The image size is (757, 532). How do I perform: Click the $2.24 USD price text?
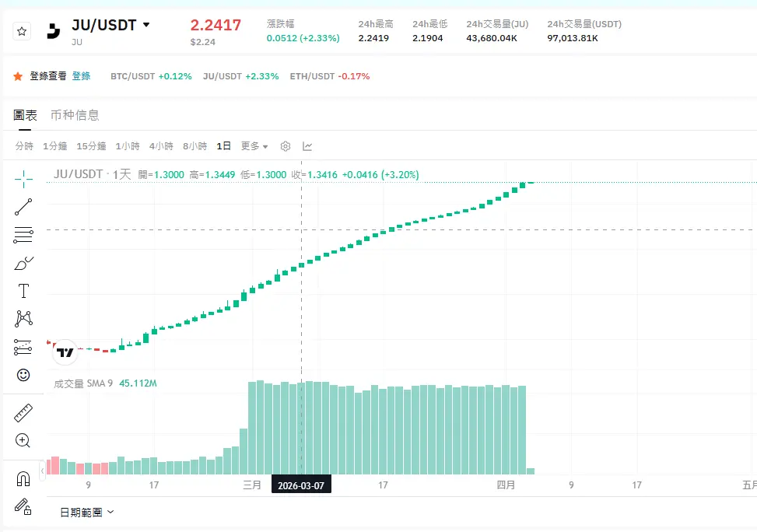click(x=203, y=42)
